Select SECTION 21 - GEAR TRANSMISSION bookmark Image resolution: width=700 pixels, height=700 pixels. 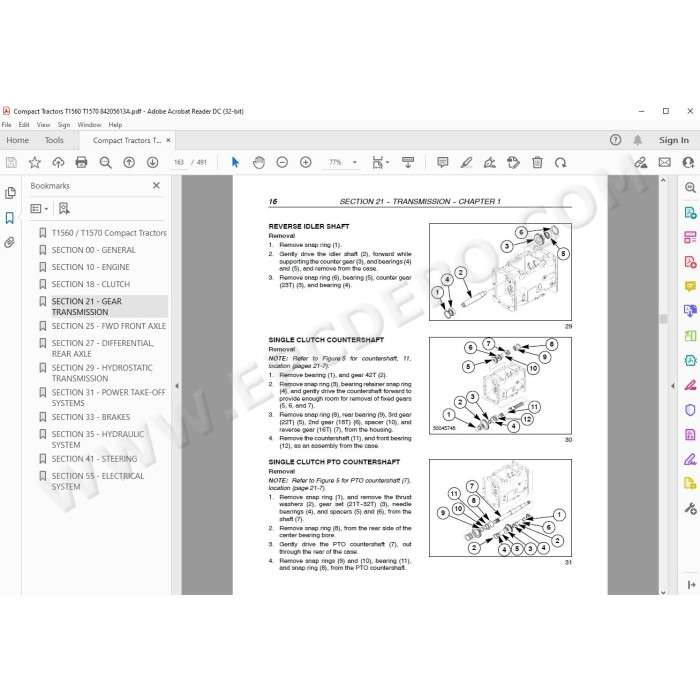(x=109, y=306)
